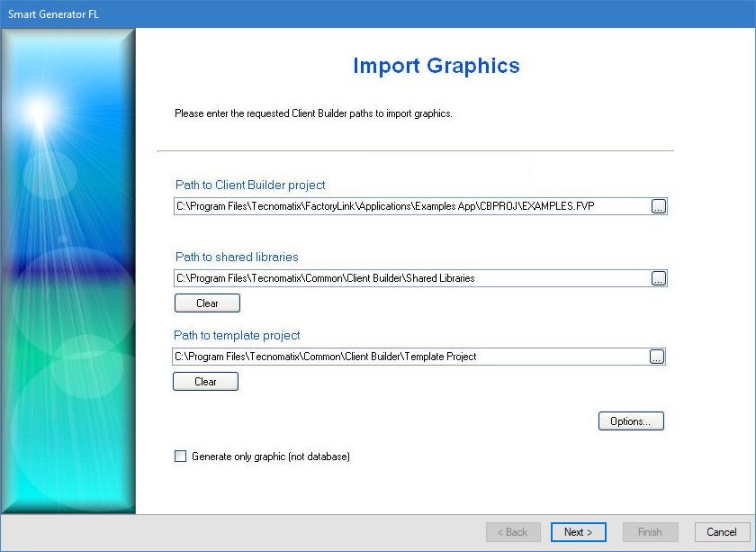Clear the shared libraries path
This screenshot has height=552, width=756.
click(207, 303)
